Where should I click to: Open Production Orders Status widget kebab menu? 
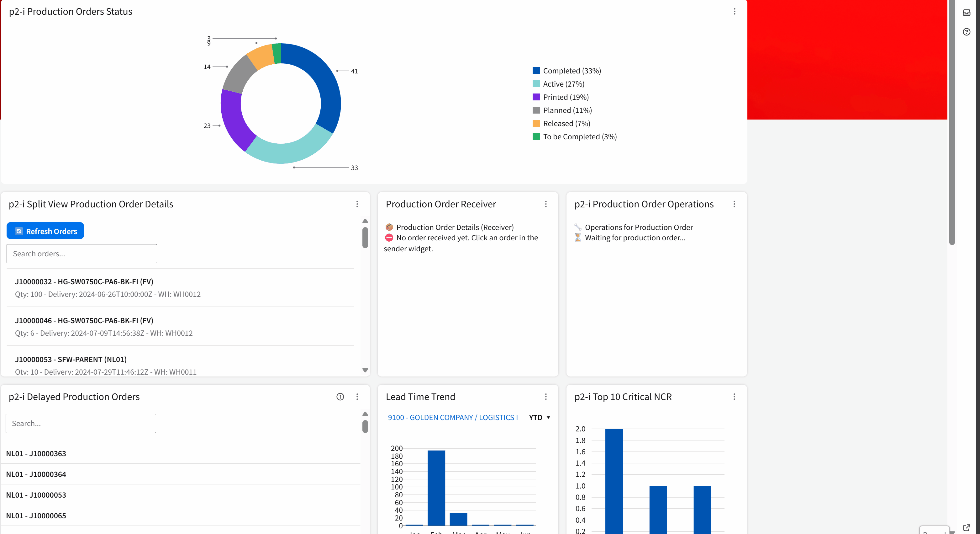[x=734, y=11]
